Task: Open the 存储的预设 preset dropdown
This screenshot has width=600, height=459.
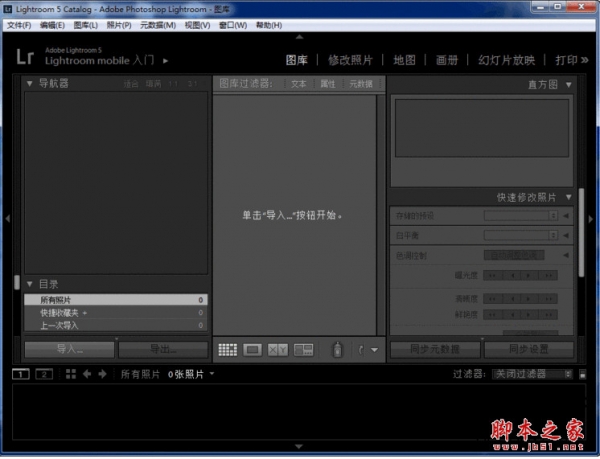Action: (521, 216)
